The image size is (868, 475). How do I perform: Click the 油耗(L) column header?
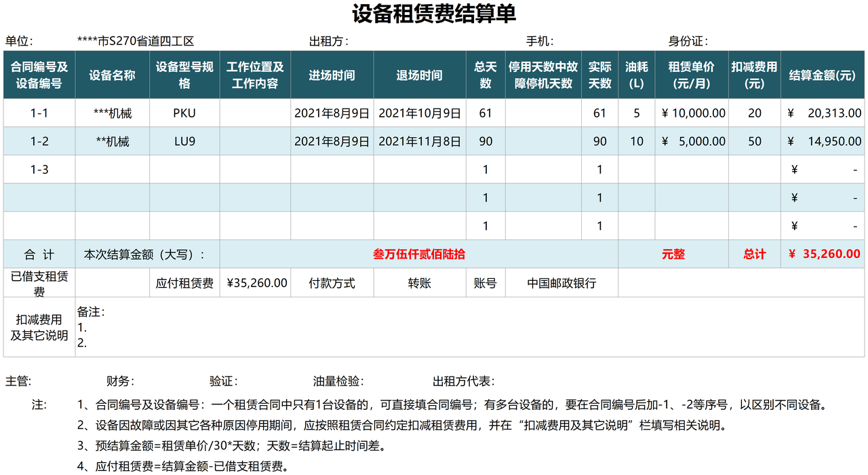[636, 75]
